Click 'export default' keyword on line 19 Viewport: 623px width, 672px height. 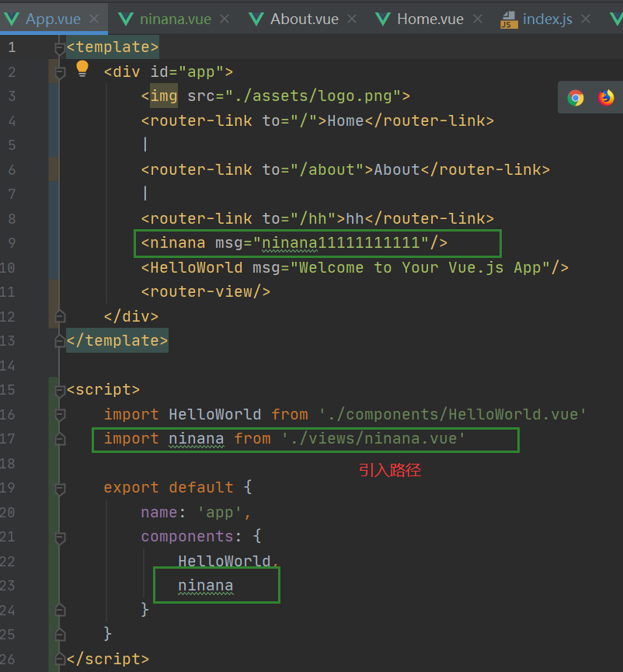(x=169, y=488)
